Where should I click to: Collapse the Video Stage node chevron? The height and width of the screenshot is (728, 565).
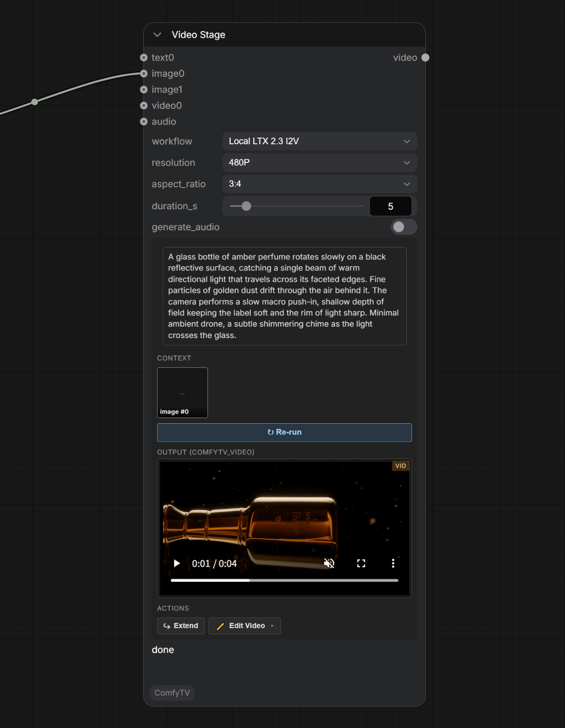pos(157,35)
